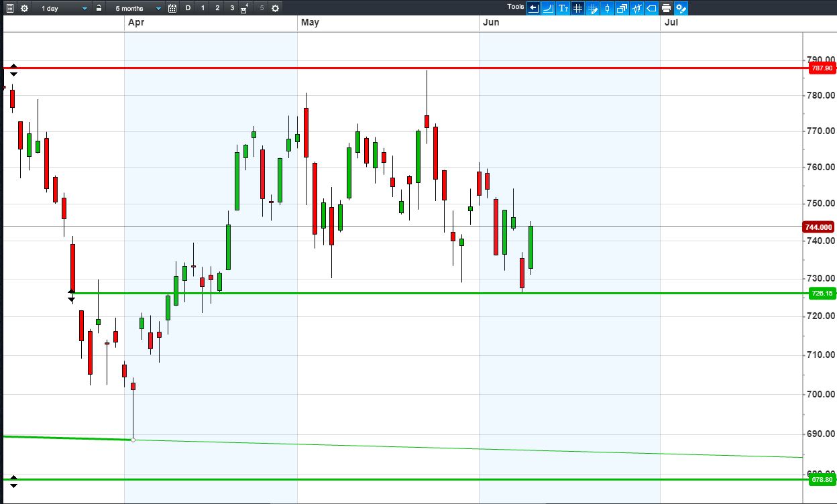Click the green 726.15 price label
Viewport: 837px width, 504px height.
pyautogui.click(x=822, y=294)
